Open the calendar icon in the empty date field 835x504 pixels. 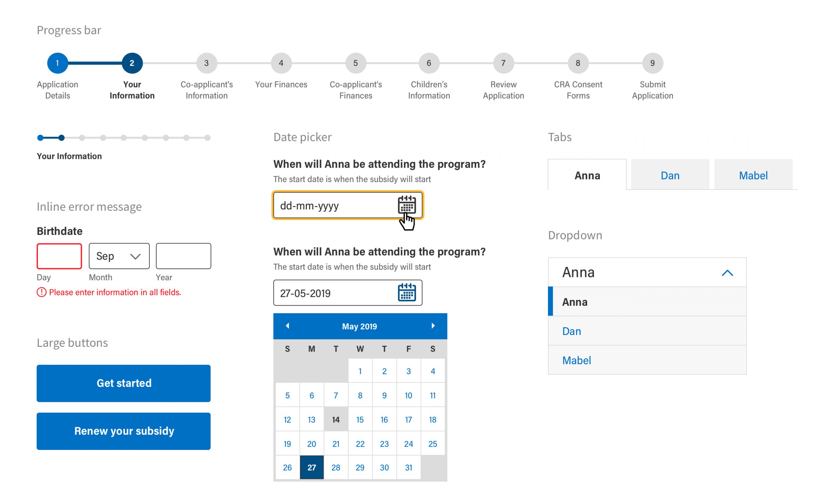coord(406,205)
